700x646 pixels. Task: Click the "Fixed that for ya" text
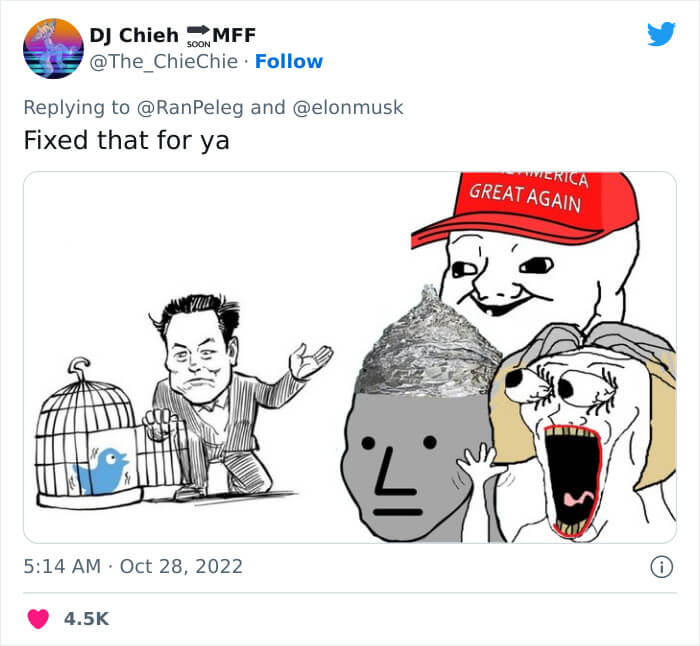coord(126,141)
